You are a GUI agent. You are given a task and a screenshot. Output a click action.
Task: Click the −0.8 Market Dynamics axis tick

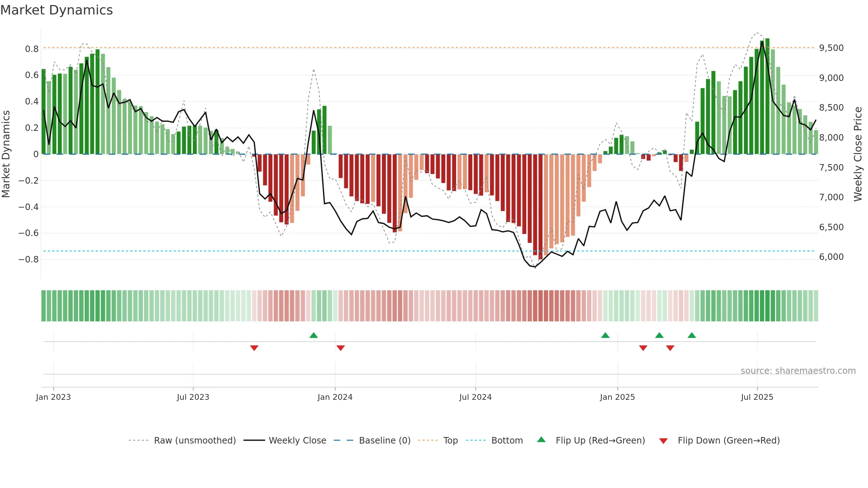tap(29, 260)
